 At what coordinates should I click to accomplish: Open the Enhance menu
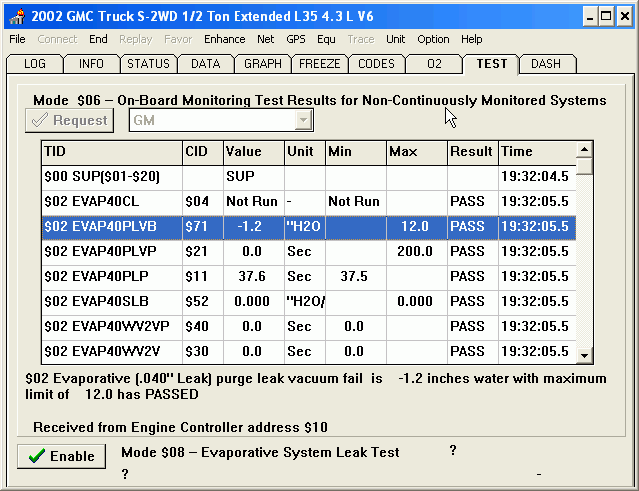pos(224,39)
